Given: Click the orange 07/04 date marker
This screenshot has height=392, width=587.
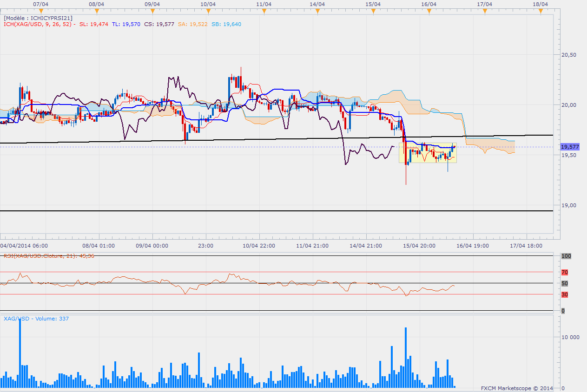Looking at the screenshot, I should coord(41,10).
